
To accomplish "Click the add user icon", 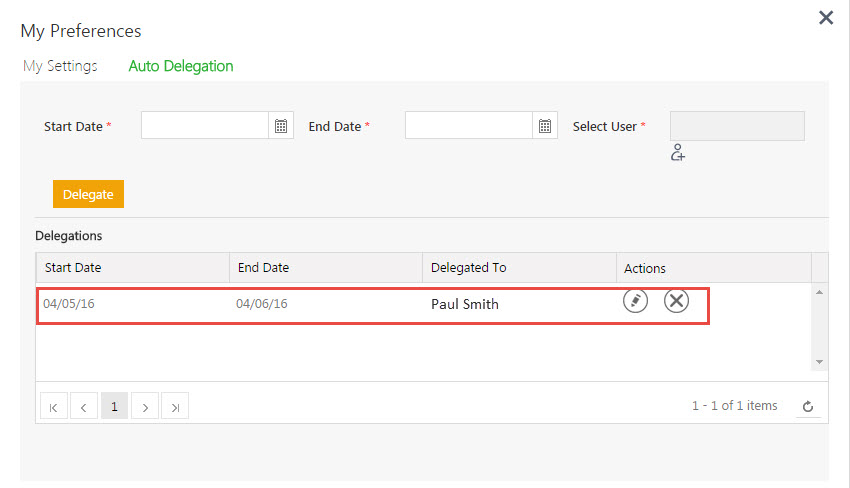I will pos(678,153).
